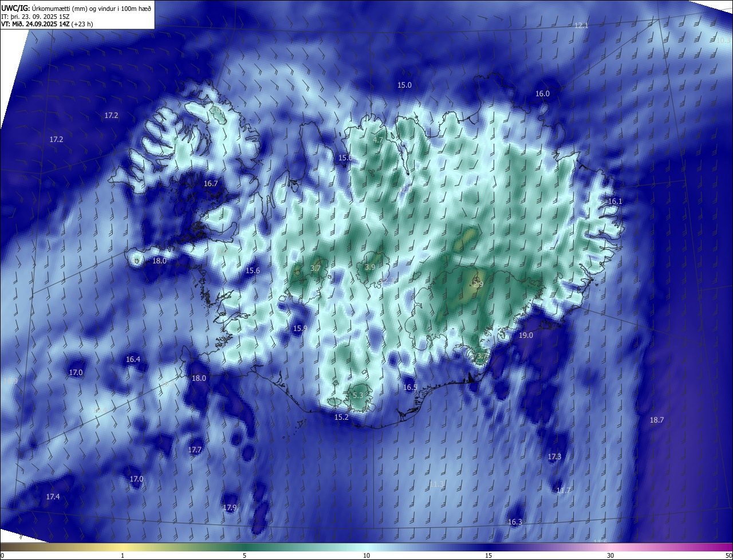The width and height of the screenshot is (733, 560).
Task: Click the 15.2 value on south coast
Action: [x=341, y=417]
